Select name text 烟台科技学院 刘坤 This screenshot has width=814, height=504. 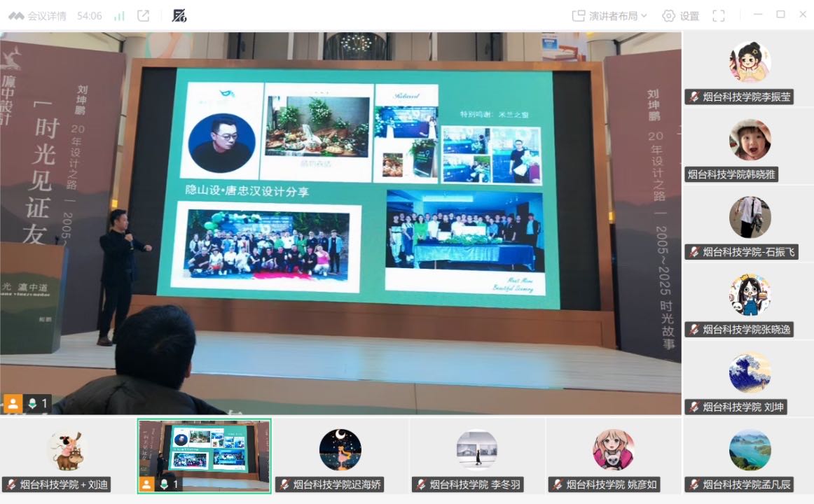click(x=743, y=407)
